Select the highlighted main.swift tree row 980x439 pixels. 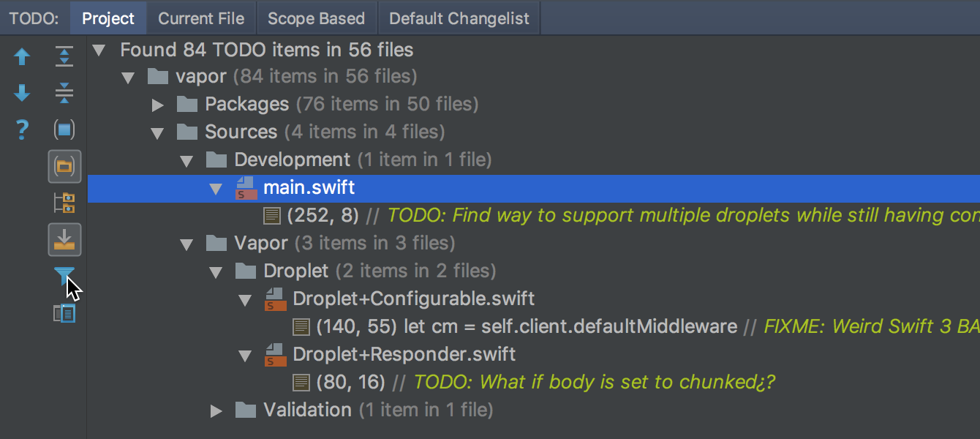[x=309, y=187]
